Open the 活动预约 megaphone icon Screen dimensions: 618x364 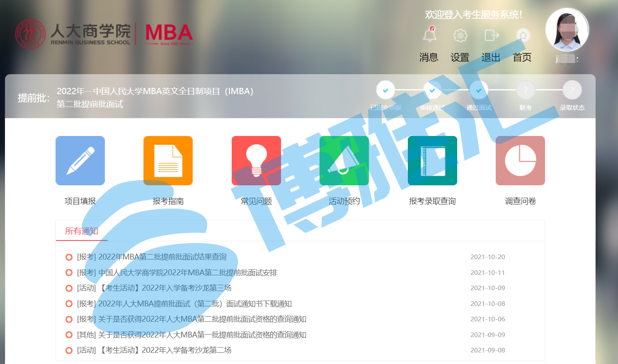[344, 160]
